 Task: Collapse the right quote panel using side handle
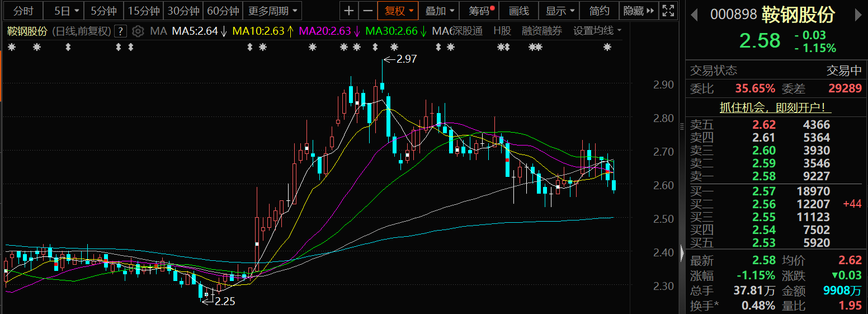[682, 254]
